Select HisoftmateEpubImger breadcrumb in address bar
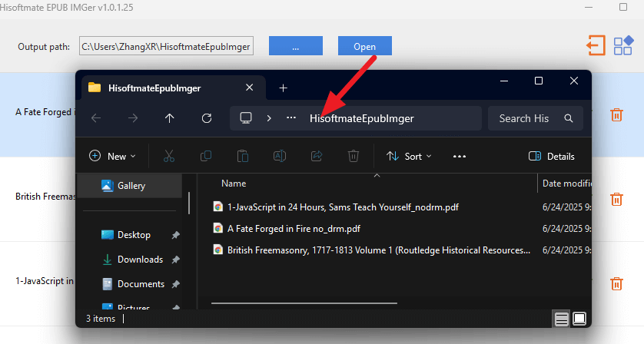Screen dimensions: 644x344 [362, 119]
